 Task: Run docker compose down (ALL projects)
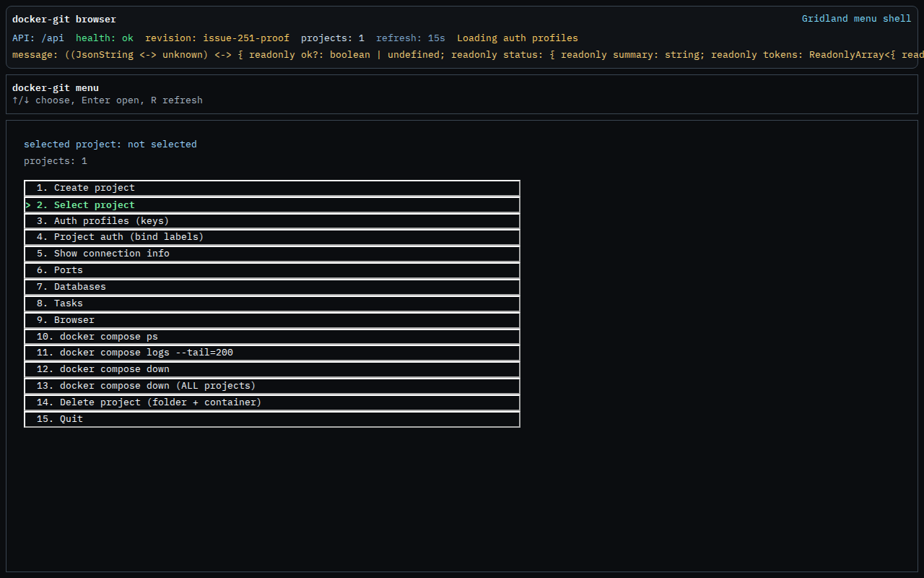[272, 386]
